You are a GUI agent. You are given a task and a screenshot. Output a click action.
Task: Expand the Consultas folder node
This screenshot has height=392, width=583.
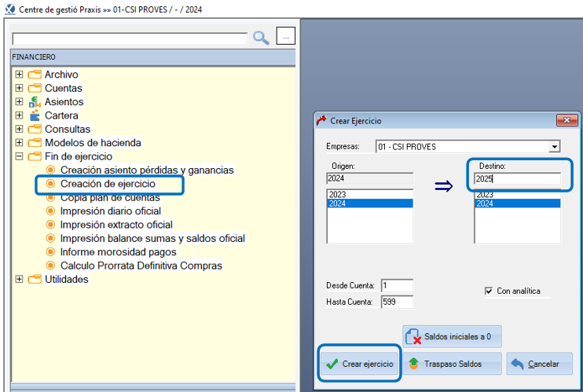tap(19, 129)
